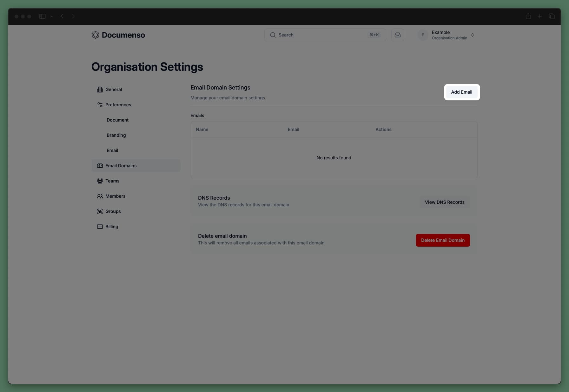The height and width of the screenshot is (392, 569).
Task: Click the Documenso logo icon
Action: (95, 35)
